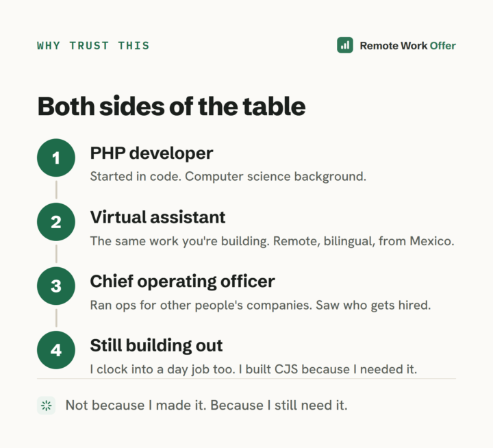Select the PHP developer heading
This screenshot has width=493, height=448.
click(x=151, y=153)
